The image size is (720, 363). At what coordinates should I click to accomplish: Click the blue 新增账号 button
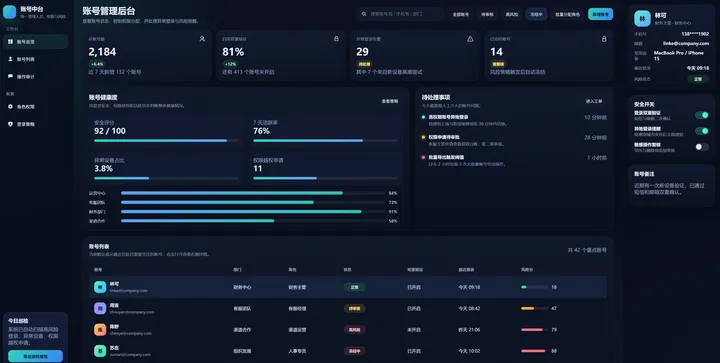pos(601,14)
